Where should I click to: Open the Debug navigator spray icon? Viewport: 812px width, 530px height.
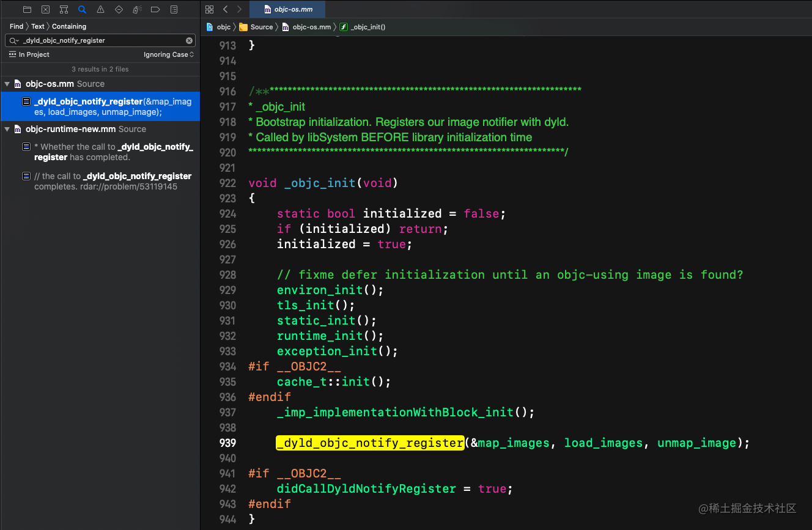point(137,9)
